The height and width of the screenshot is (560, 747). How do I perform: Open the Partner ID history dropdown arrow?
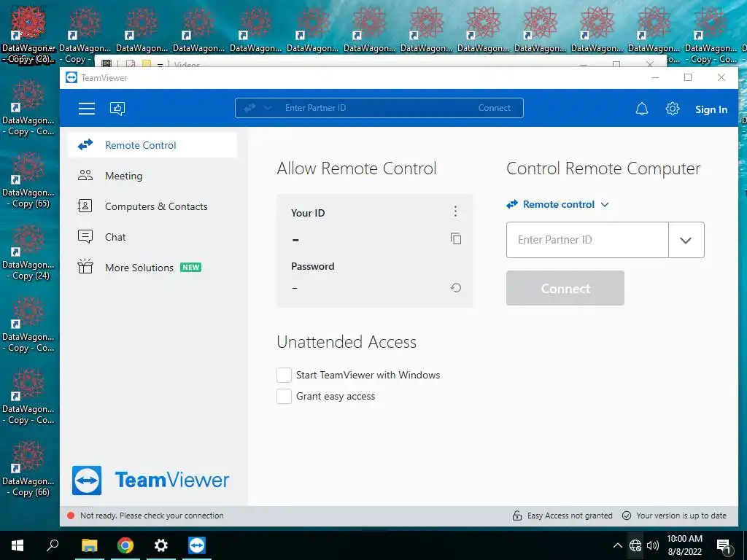pyautogui.click(x=686, y=240)
